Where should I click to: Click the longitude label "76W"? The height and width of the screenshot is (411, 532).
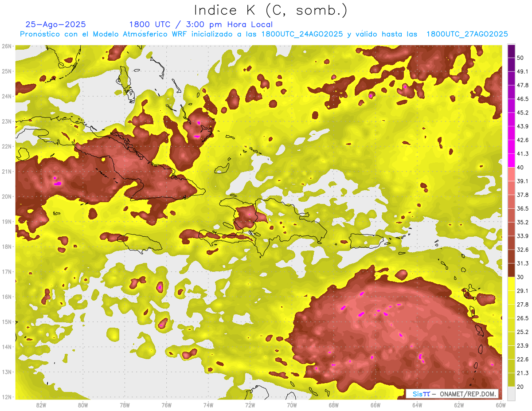tap(166, 405)
